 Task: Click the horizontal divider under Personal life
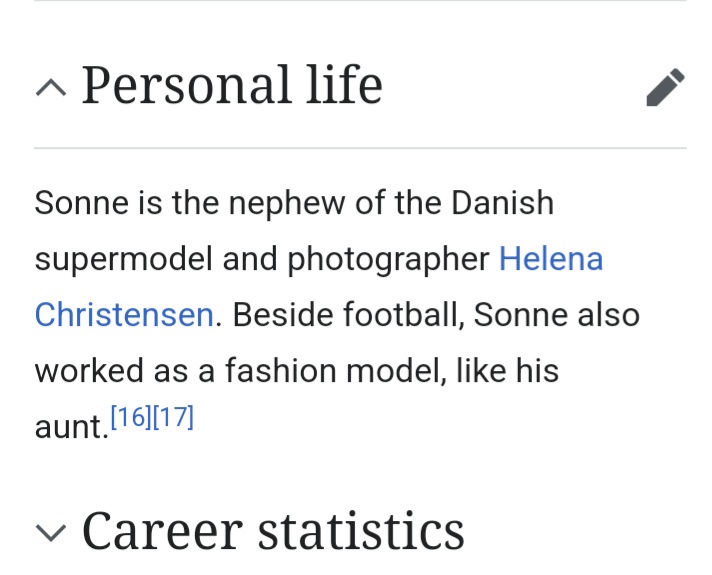(360, 148)
